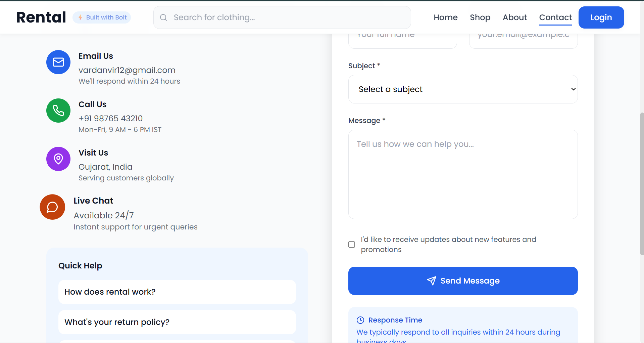Click the search magnifier icon
This screenshot has width=644, height=343.
163,17
